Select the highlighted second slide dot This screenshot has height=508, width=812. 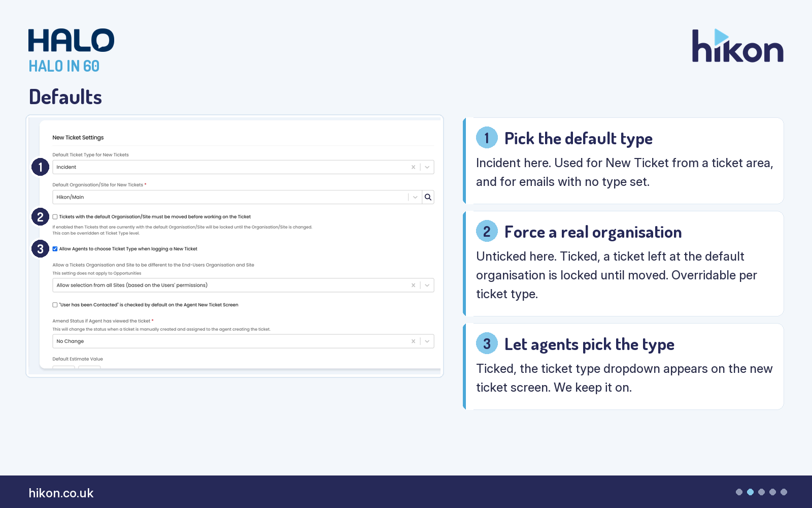click(x=750, y=492)
